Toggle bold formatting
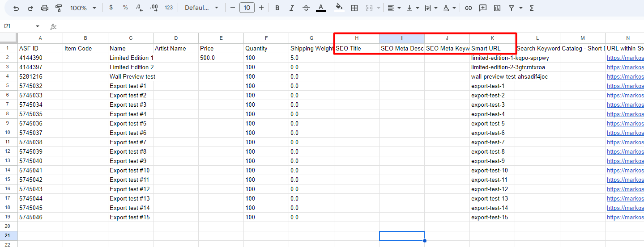The width and height of the screenshot is (644, 247). pyautogui.click(x=277, y=8)
